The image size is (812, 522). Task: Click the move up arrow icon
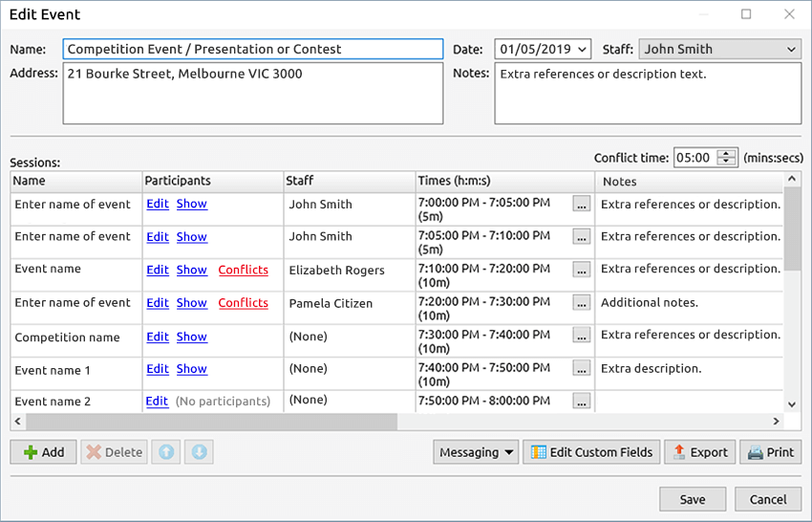pos(166,452)
